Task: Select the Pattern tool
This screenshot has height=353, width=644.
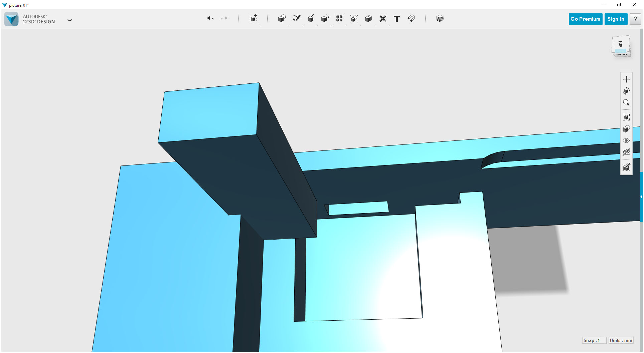Action: 339,19
